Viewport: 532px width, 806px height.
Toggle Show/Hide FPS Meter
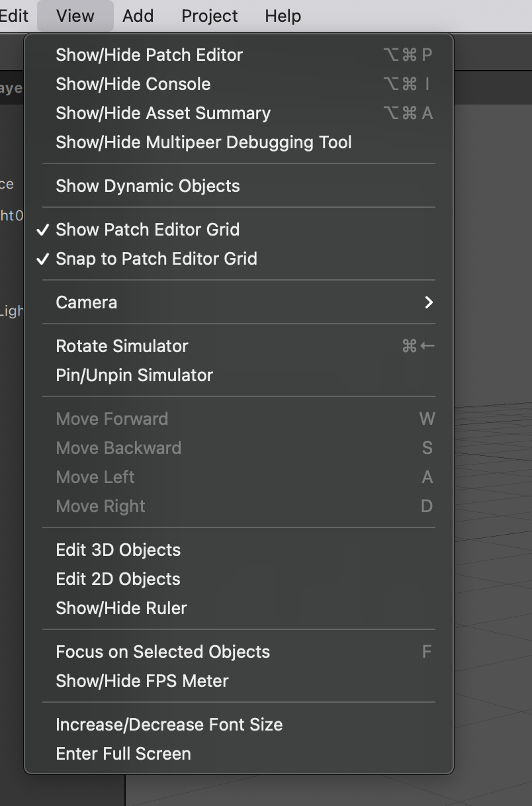[x=142, y=681]
